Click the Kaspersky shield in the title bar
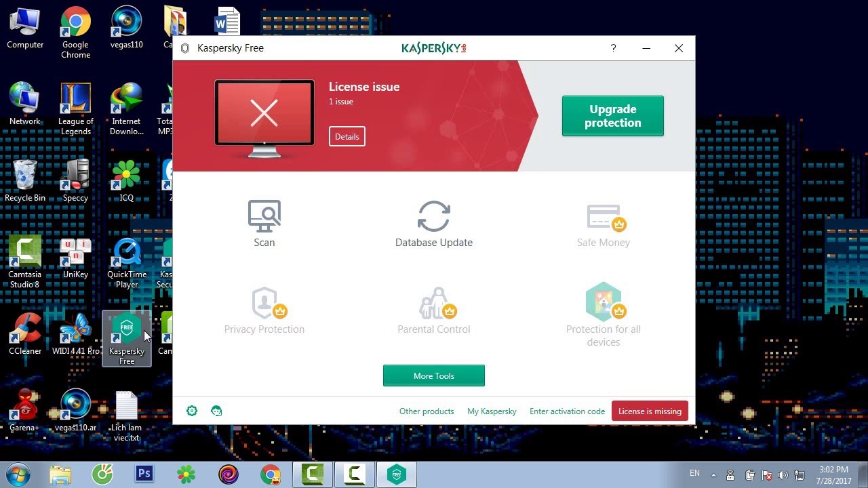Screen dimensions: 868x488 (x=185, y=48)
